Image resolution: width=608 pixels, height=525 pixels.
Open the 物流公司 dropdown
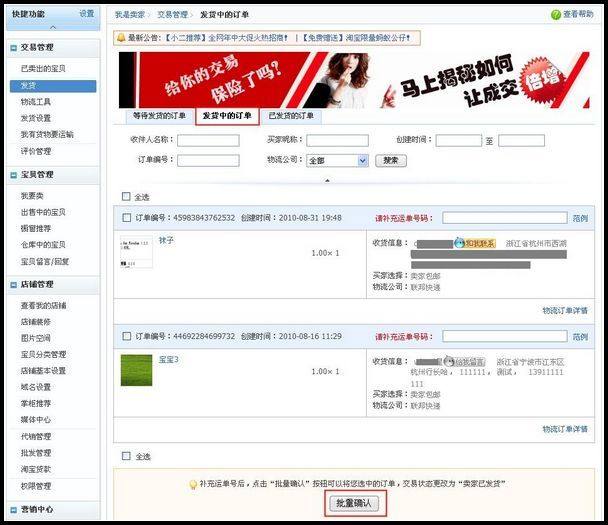pos(337,161)
